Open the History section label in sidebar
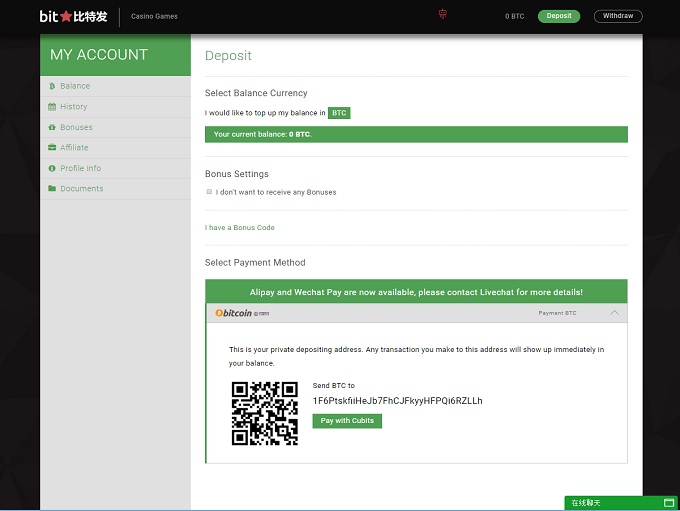Screen dimensions: 680x511 click(x=73, y=107)
